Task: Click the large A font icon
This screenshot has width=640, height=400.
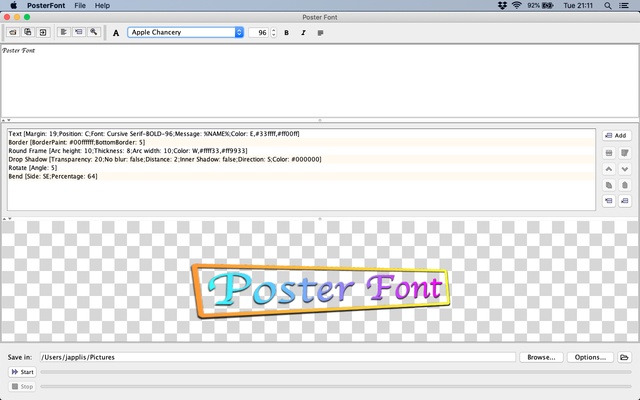Action: [116, 33]
